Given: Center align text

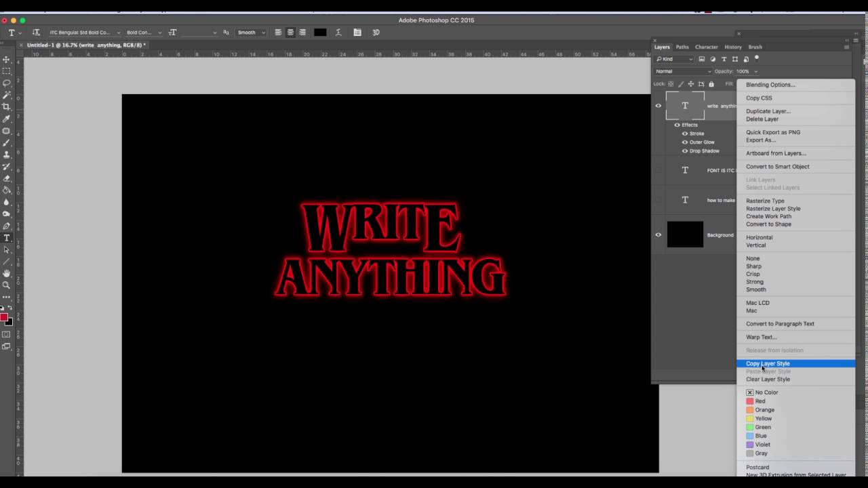Looking at the screenshot, I should click(290, 32).
